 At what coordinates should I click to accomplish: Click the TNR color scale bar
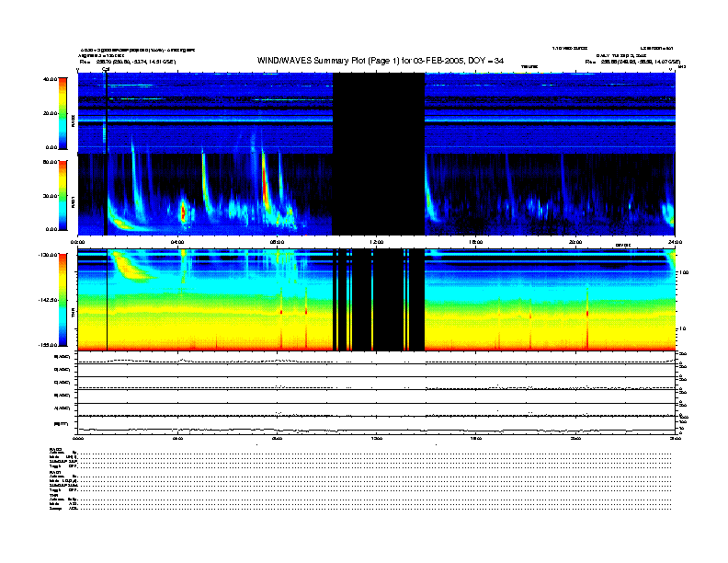click(63, 300)
